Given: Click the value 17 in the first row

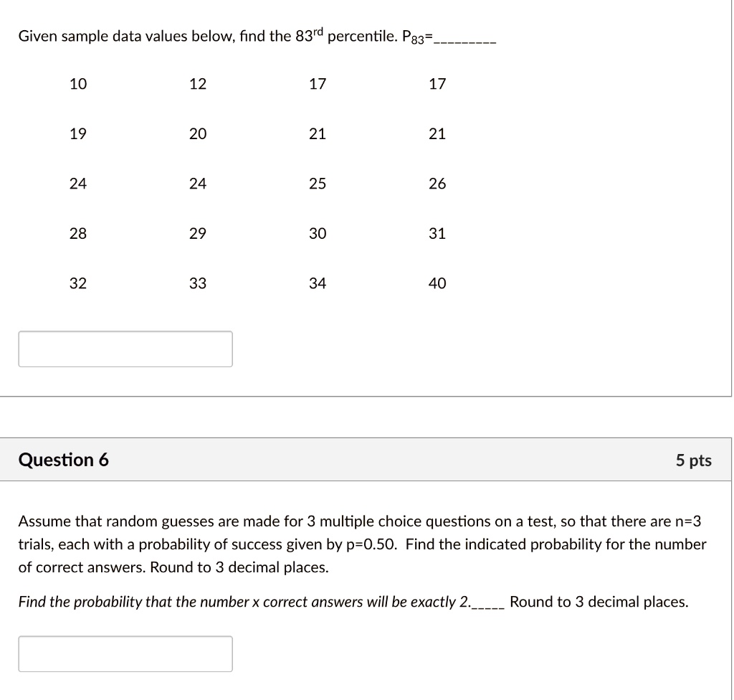Looking at the screenshot, I should tap(318, 84).
